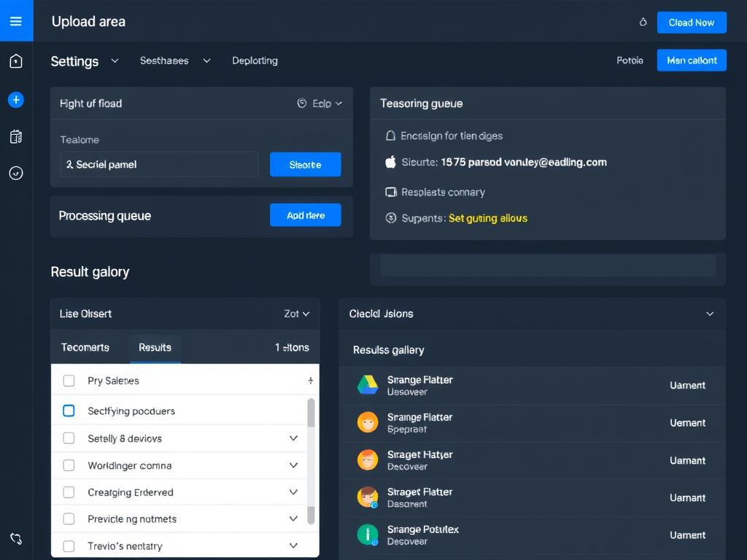This screenshot has width=747, height=560.
Task: Click the bell icon in Teasoring queue
Action: point(390,136)
